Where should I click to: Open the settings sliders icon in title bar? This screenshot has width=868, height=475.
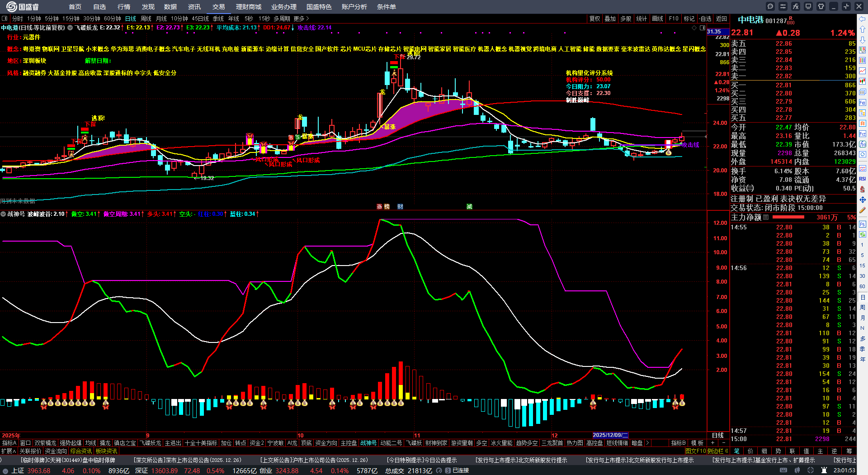click(783, 6)
